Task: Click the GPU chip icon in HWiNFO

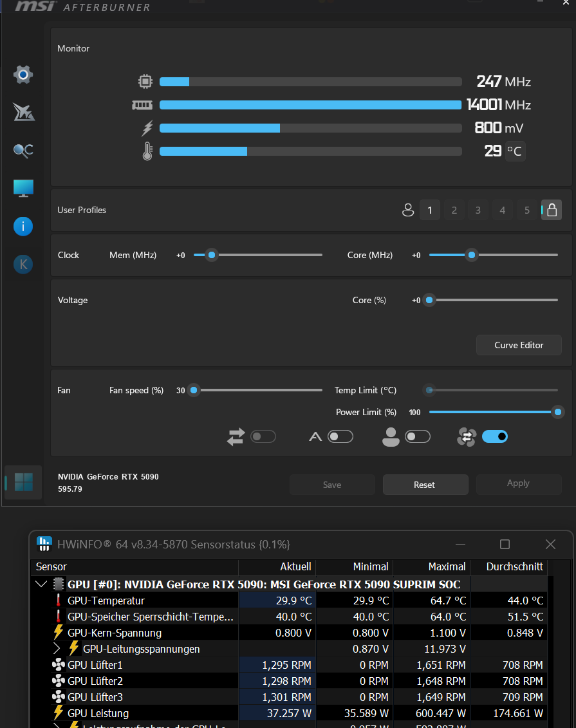Action: [x=58, y=584]
